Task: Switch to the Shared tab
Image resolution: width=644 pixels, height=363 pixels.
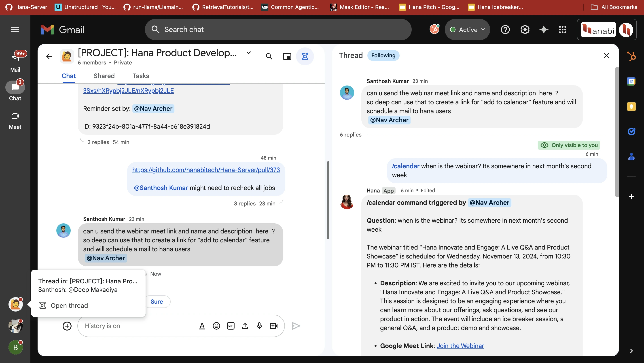Action: (x=104, y=76)
